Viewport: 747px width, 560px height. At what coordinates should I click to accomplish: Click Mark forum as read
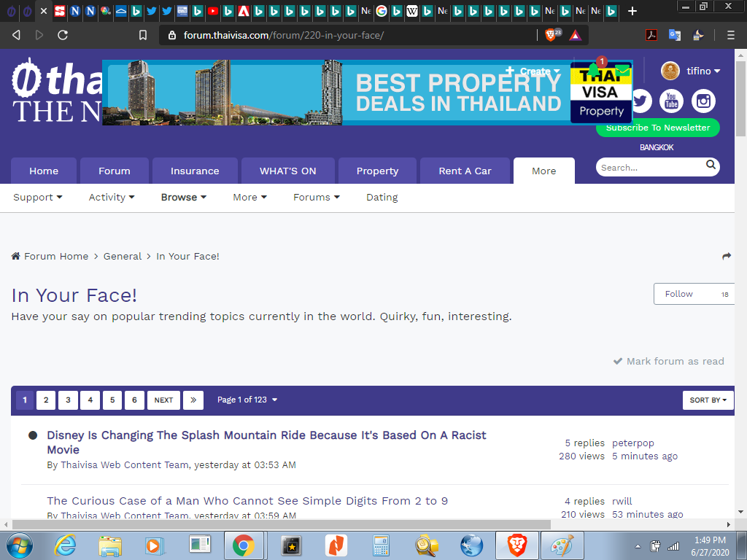tap(669, 361)
